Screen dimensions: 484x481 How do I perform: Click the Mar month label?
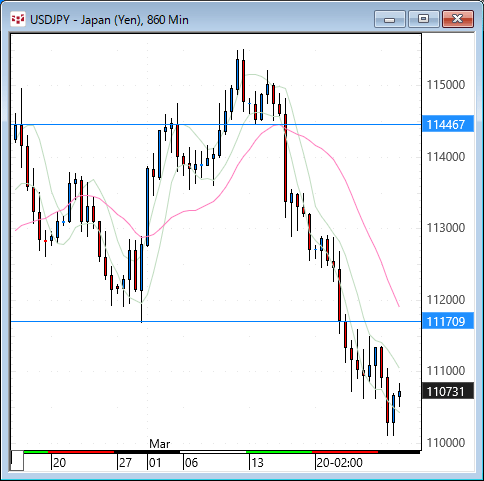tap(160, 444)
